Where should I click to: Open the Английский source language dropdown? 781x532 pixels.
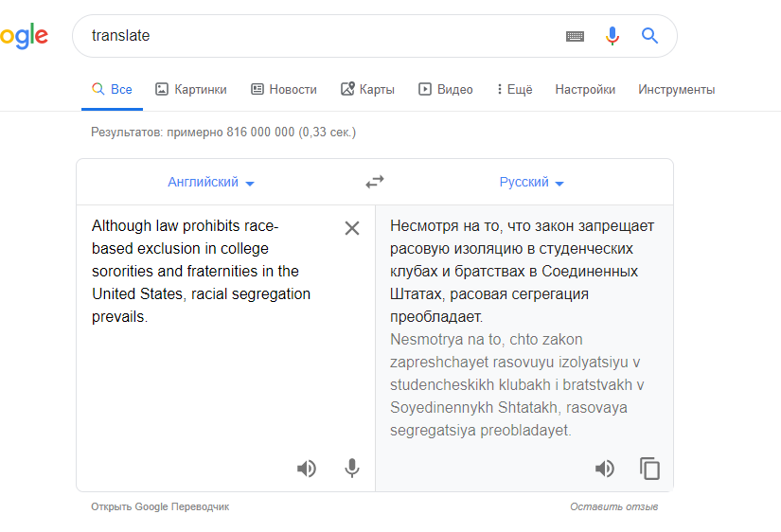click(211, 183)
